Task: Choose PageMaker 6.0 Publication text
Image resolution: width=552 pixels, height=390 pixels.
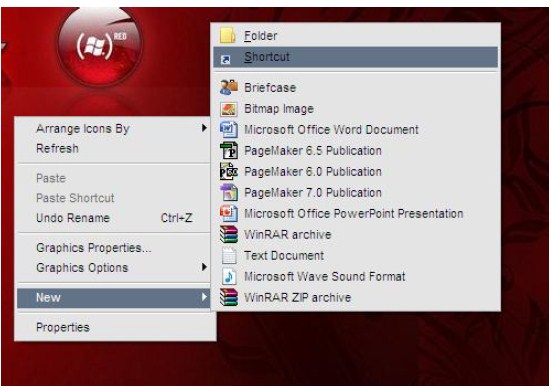Action: (x=313, y=172)
